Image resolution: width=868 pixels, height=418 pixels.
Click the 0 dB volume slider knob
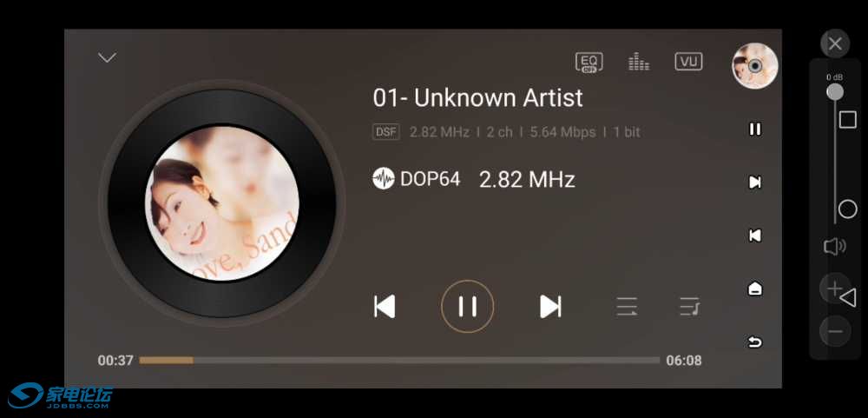[835, 92]
